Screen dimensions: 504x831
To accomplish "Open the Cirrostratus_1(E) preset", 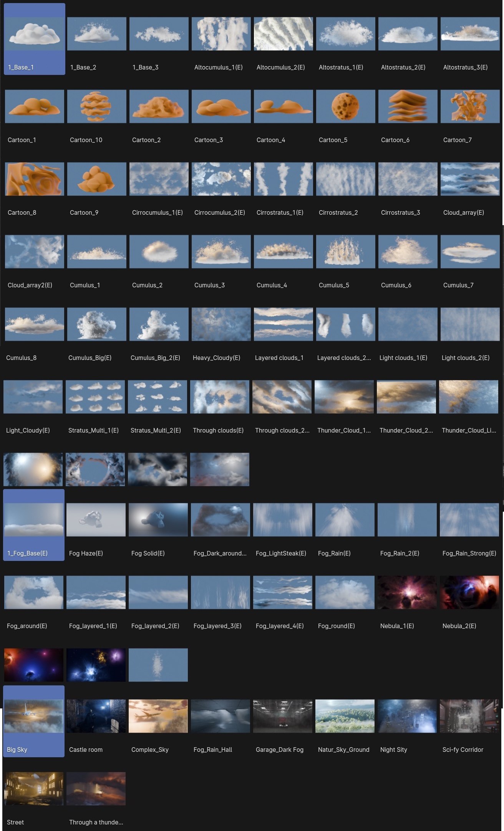I will 283,179.
